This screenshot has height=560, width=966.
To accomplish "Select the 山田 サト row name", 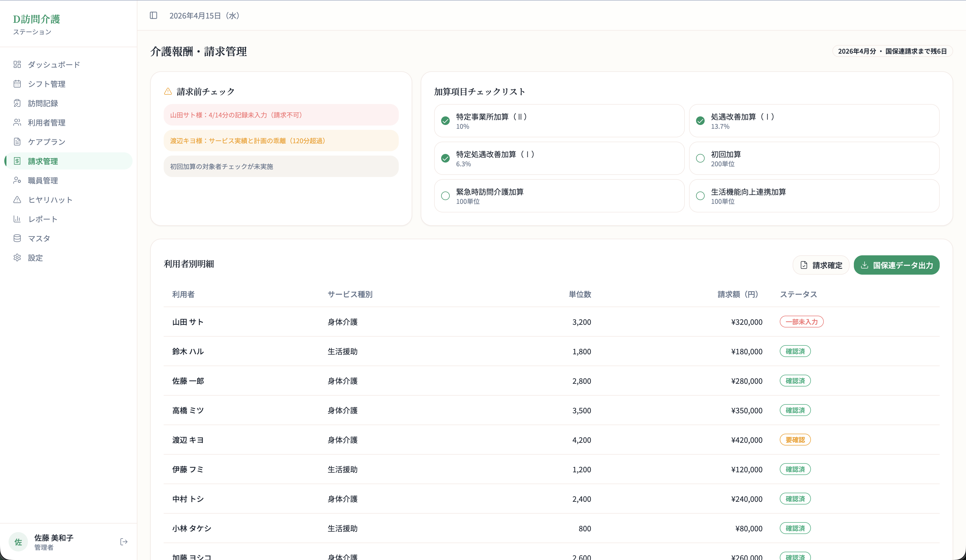I will (x=188, y=322).
